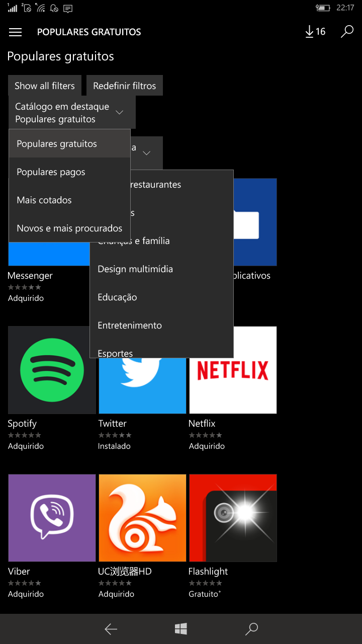Click the Show all filters button
Screen dimensions: 362x644
(x=45, y=86)
